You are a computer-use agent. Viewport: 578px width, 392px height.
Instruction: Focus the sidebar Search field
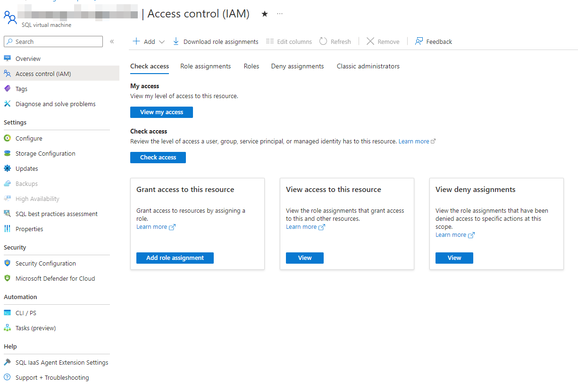coord(57,42)
